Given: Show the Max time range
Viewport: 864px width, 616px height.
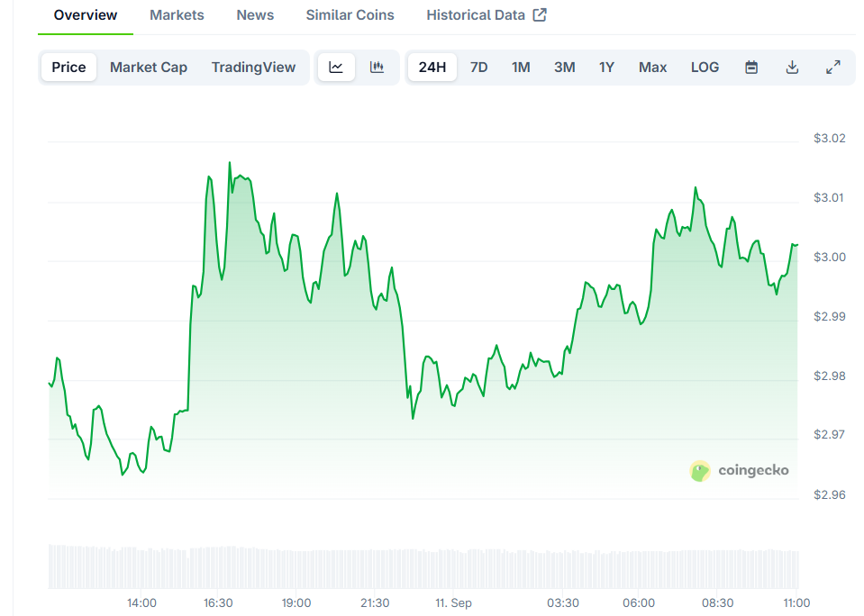Looking at the screenshot, I should coord(652,68).
